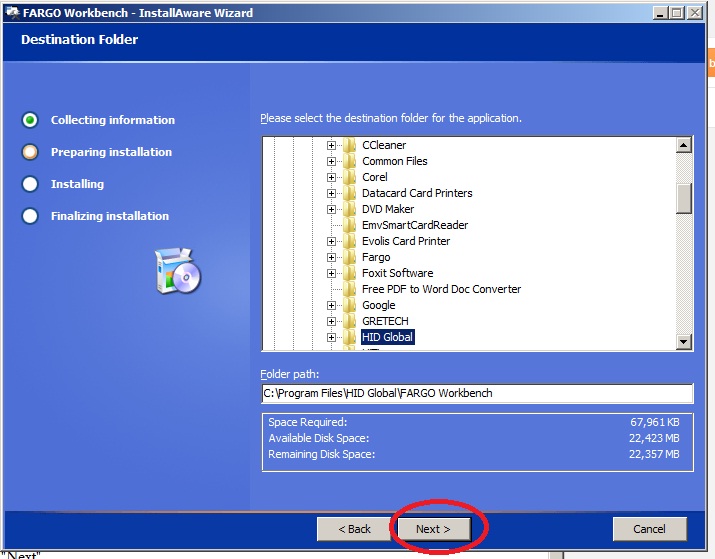Select the EmvSmartCardReader folder icon
Screen dimensions: 715x559
click(349, 225)
